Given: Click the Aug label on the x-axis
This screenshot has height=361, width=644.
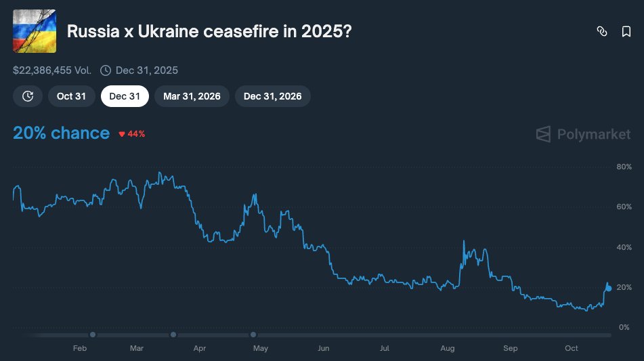Looking at the screenshot, I should click(447, 349).
